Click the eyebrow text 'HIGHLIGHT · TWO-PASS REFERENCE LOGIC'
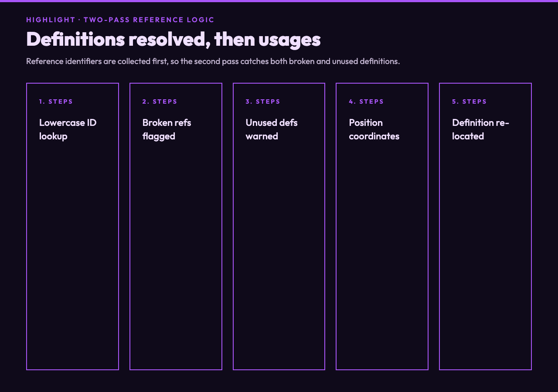This screenshot has height=392, width=558. [120, 20]
